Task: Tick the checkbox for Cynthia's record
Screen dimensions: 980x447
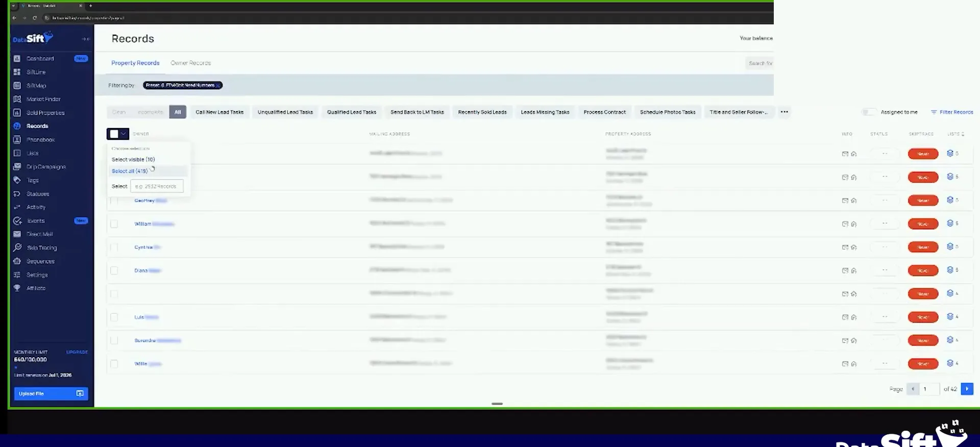Action: (114, 247)
